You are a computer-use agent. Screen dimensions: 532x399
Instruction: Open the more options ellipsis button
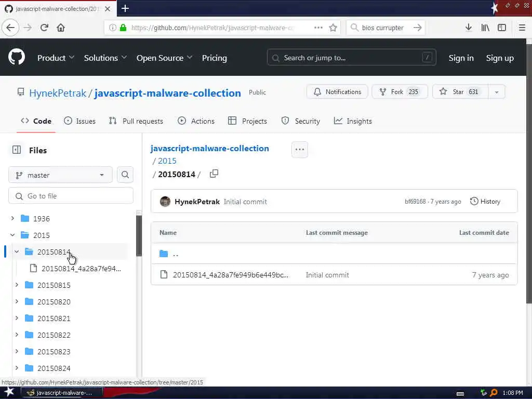[300, 149]
